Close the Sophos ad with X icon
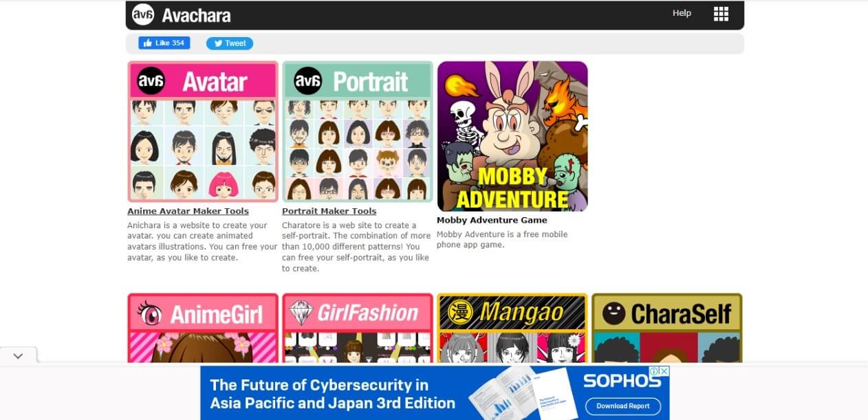868x420 pixels. (664, 371)
